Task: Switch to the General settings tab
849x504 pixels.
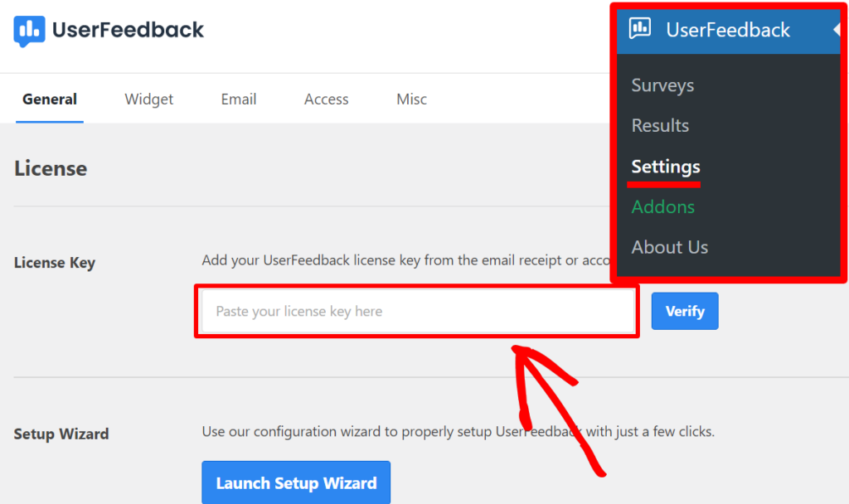Action: [x=49, y=99]
